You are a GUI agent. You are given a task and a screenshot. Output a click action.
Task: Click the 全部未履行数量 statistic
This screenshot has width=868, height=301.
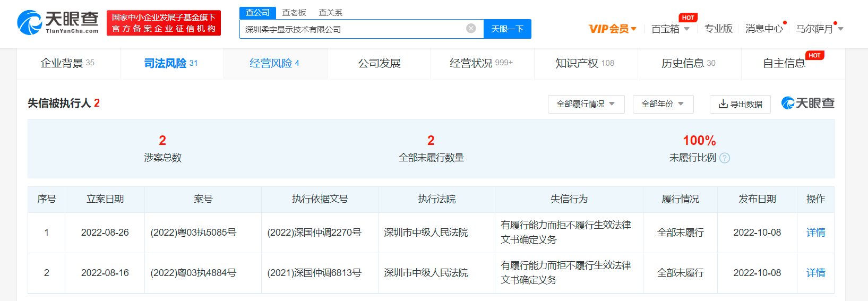[431, 149]
